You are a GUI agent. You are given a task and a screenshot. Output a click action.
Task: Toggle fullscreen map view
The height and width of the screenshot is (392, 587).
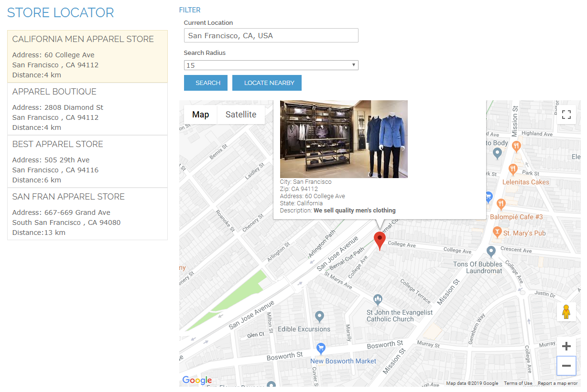click(x=566, y=115)
